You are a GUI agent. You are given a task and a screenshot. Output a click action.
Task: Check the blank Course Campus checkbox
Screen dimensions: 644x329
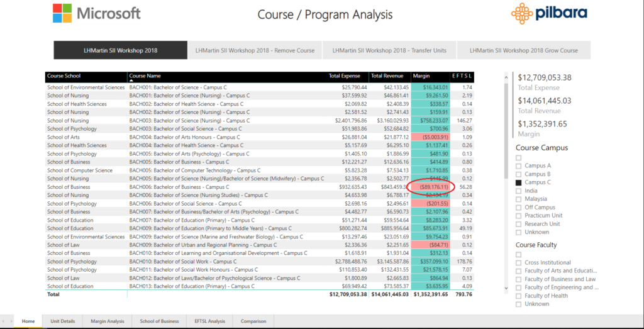(518, 158)
